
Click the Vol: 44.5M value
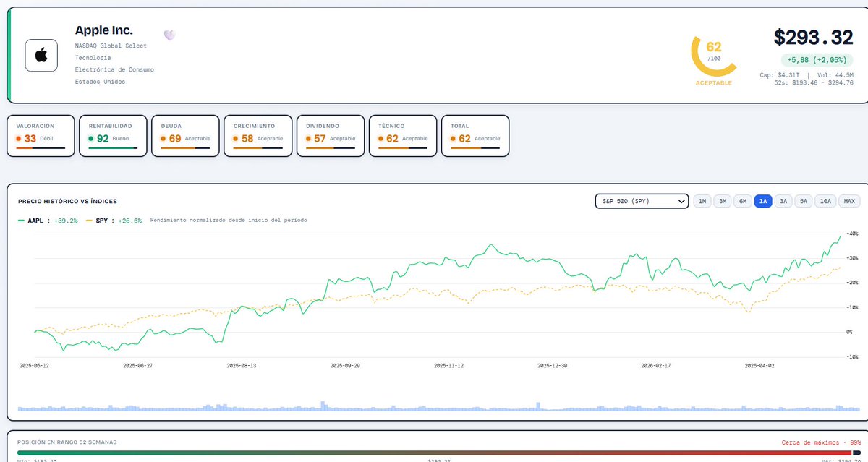click(x=834, y=74)
